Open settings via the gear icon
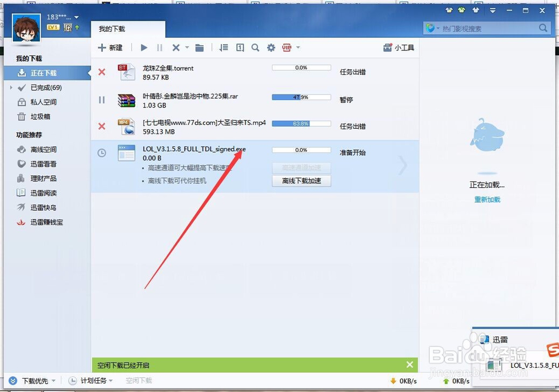Screen dimensions: 559x392 point(271,48)
